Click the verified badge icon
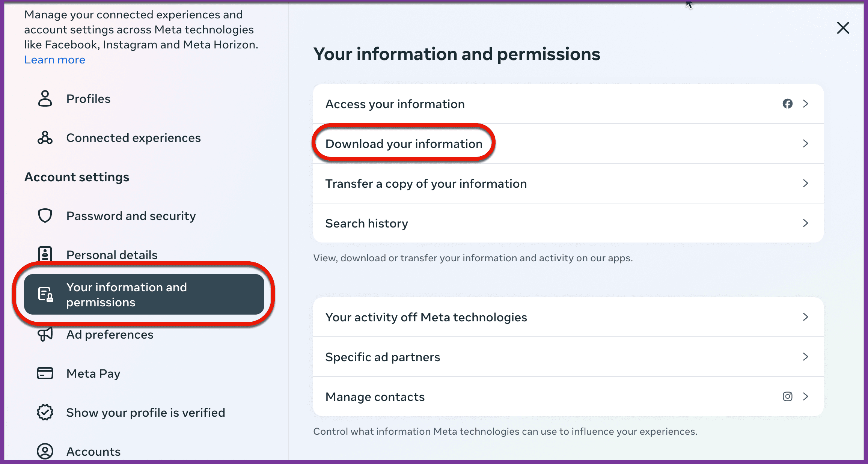This screenshot has height=464, width=868. coord(45,413)
